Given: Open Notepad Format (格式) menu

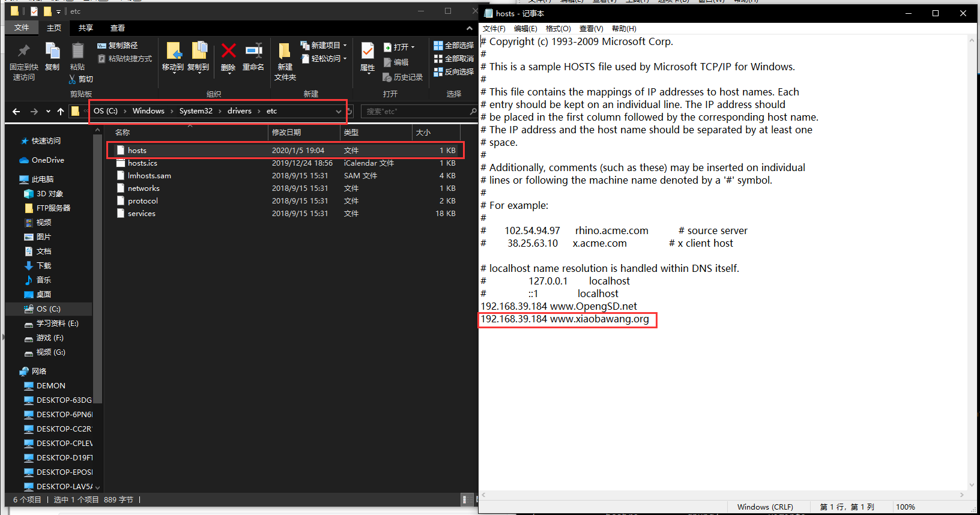Looking at the screenshot, I should coord(558,29).
